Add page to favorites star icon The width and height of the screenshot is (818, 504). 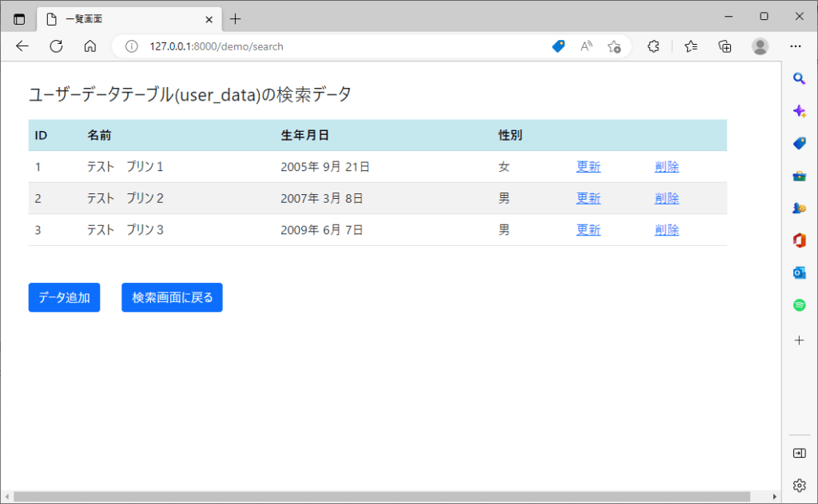coord(613,46)
